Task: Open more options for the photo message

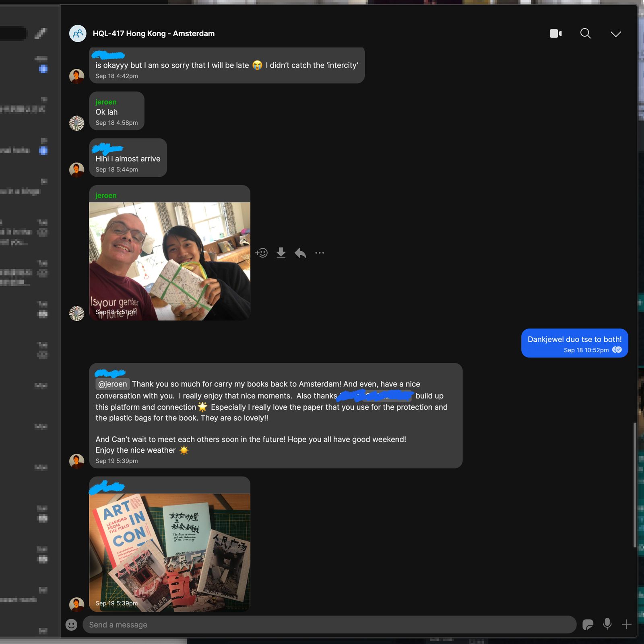Action: 320,253
